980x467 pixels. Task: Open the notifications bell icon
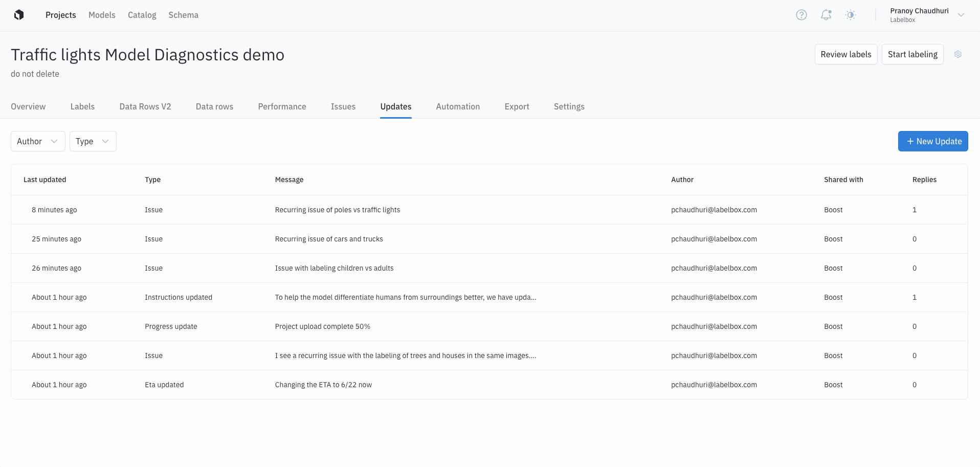[x=826, y=15]
